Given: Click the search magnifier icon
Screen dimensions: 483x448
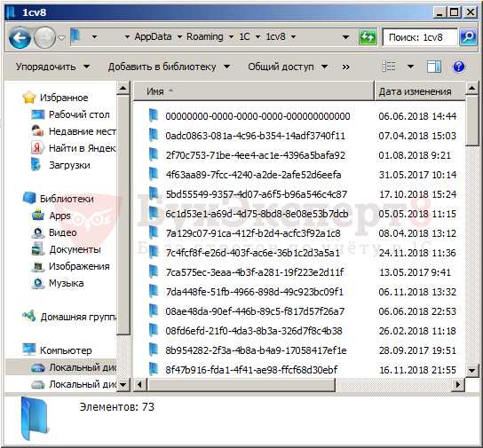Looking at the screenshot, I should pos(468,37).
